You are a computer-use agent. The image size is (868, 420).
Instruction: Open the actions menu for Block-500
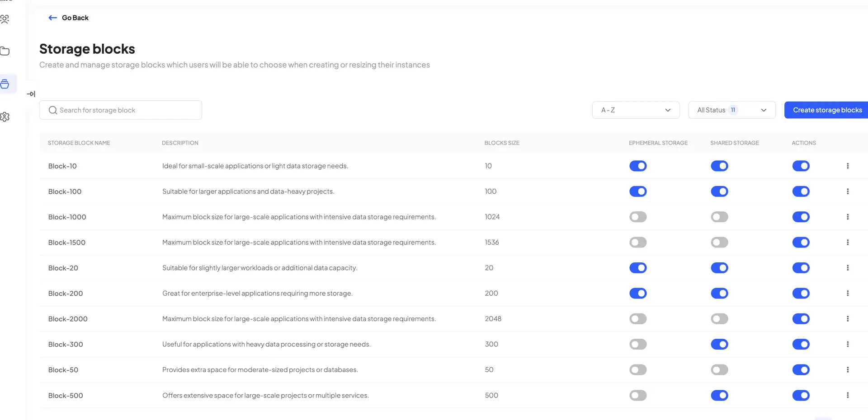(x=848, y=395)
